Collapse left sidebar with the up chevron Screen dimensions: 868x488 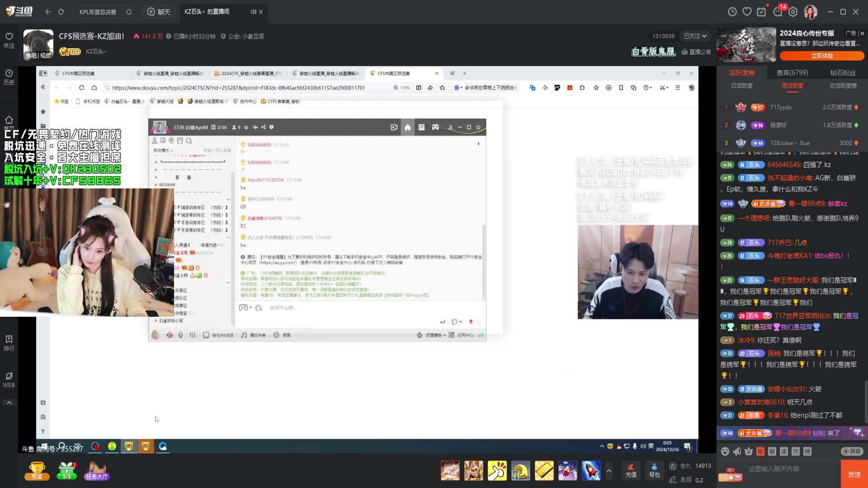(9, 403)
